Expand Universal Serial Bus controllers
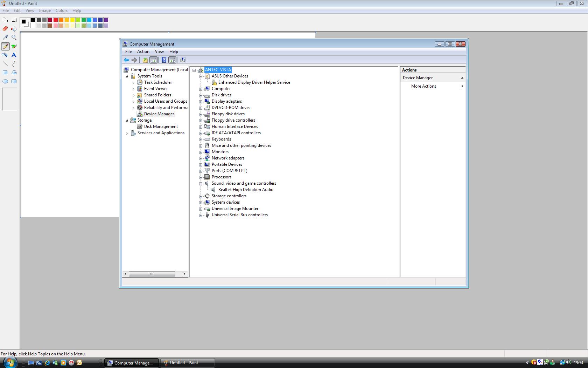 click(x=201, y=215)
